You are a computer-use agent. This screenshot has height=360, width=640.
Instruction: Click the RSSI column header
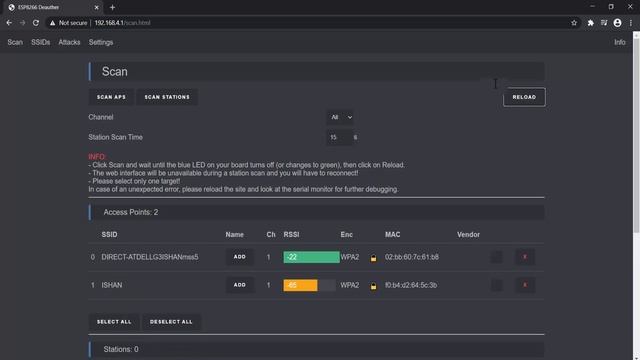291,235
